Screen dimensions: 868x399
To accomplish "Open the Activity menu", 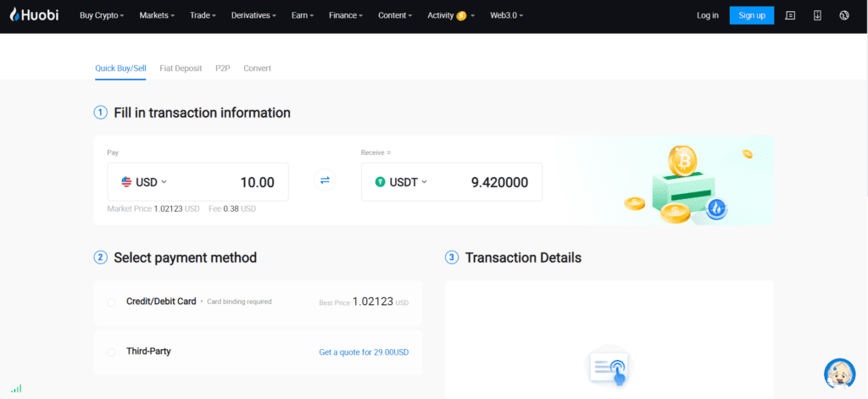I will [x=451, y=15].
